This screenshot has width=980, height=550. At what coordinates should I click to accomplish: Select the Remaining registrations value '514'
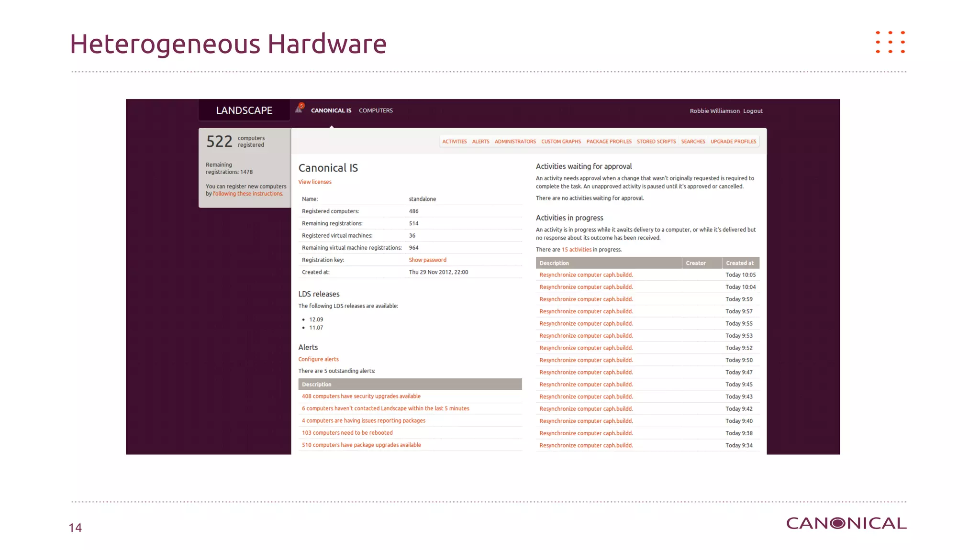pos(413,223)
